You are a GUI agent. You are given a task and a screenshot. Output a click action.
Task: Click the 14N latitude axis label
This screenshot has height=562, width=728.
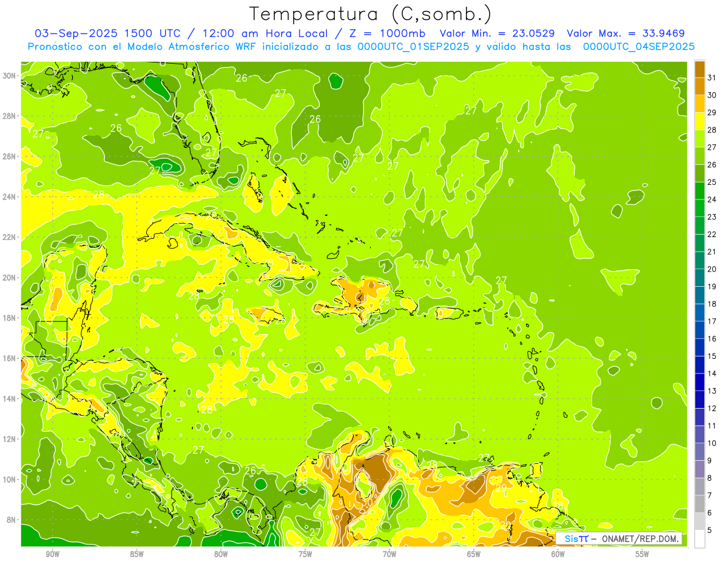coord(10,398)
